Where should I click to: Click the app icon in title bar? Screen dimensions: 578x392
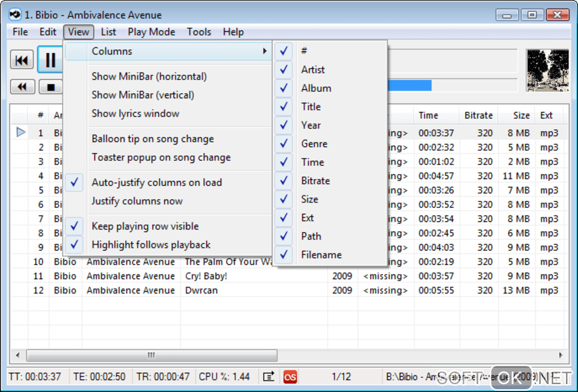[x=15, y=15]
